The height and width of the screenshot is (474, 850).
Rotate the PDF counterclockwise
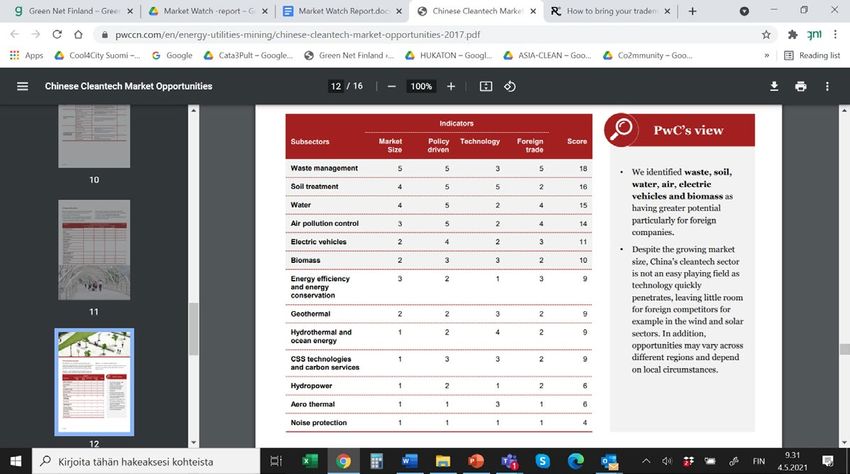[510, 86]
